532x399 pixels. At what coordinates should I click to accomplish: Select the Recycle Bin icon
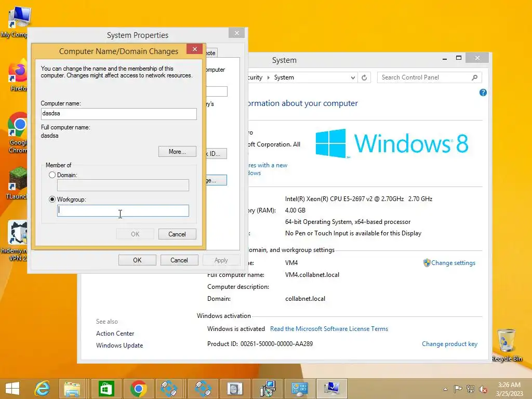507,345
